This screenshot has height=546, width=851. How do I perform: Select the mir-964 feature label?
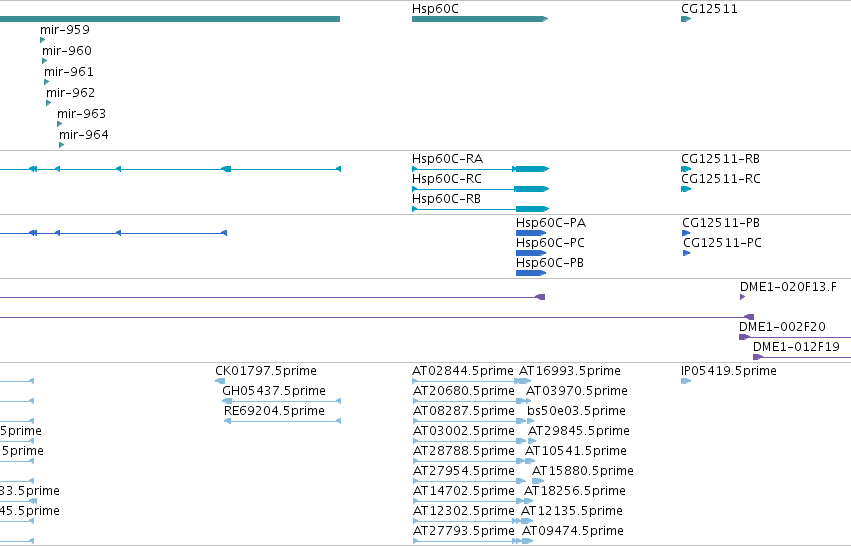(x=84, y=135)
